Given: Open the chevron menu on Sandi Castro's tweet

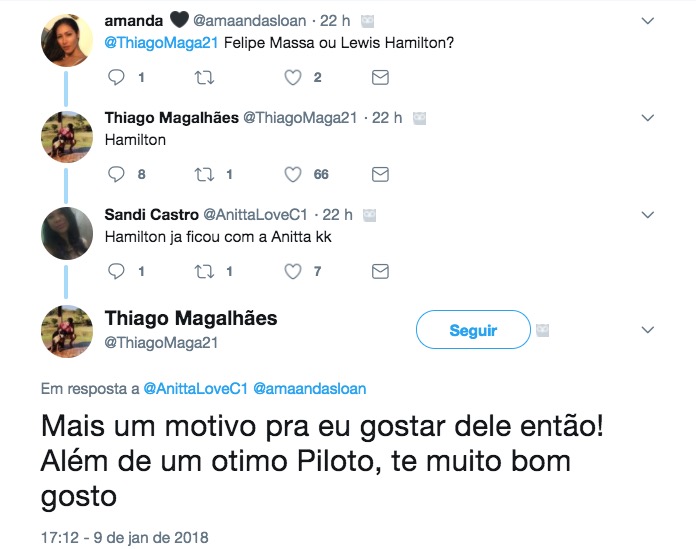Looking at the screenshot, I should (647, 215).
